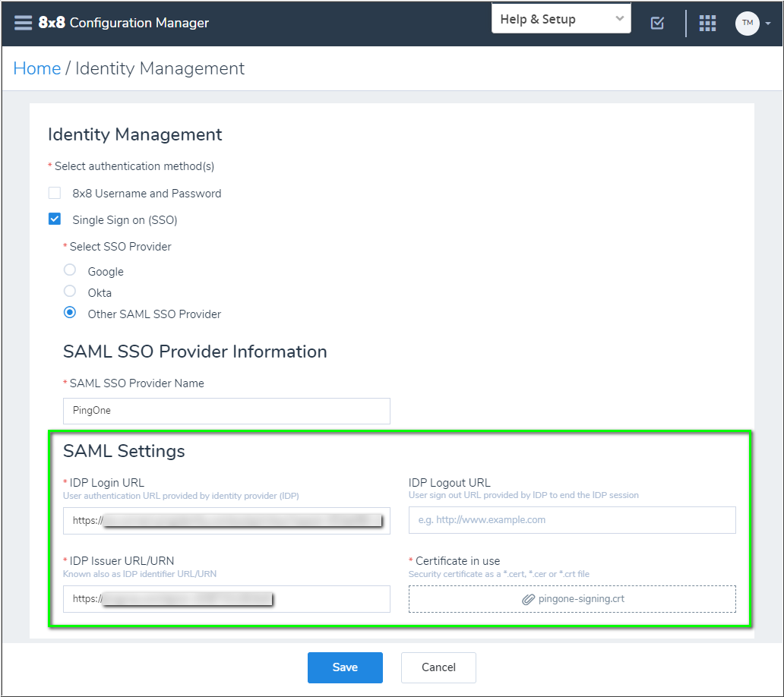Click the IDP Issuer URL/URN field
The height and width of the screenshot is (697, 784).
tap(226, 599)
